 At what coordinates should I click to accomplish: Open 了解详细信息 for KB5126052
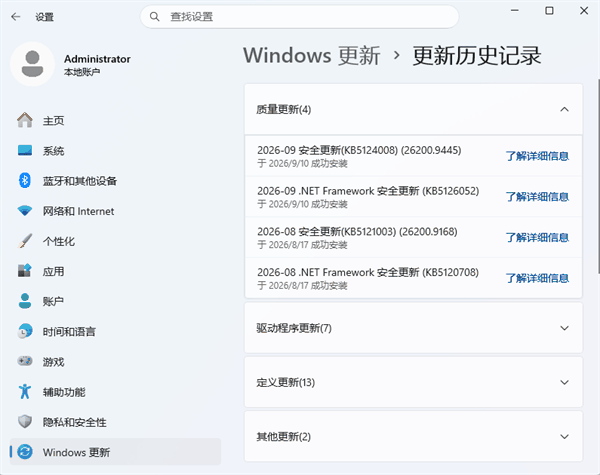537,197
